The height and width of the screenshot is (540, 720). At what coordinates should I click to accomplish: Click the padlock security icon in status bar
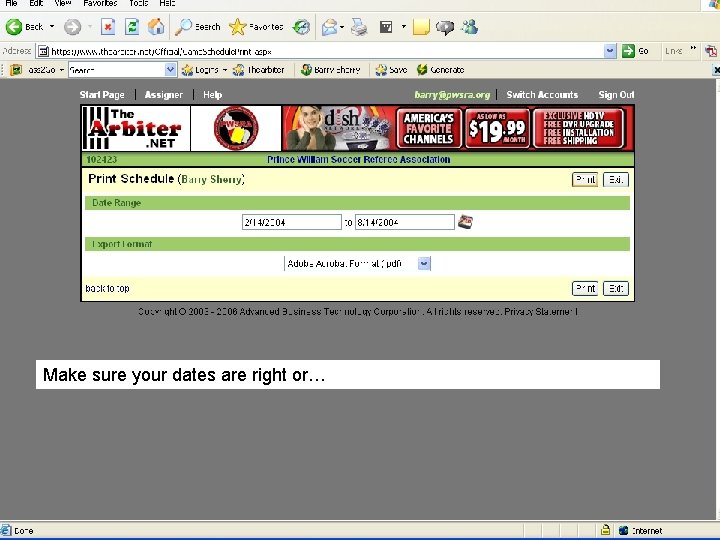pyautogui.click(x=606, y=530)
